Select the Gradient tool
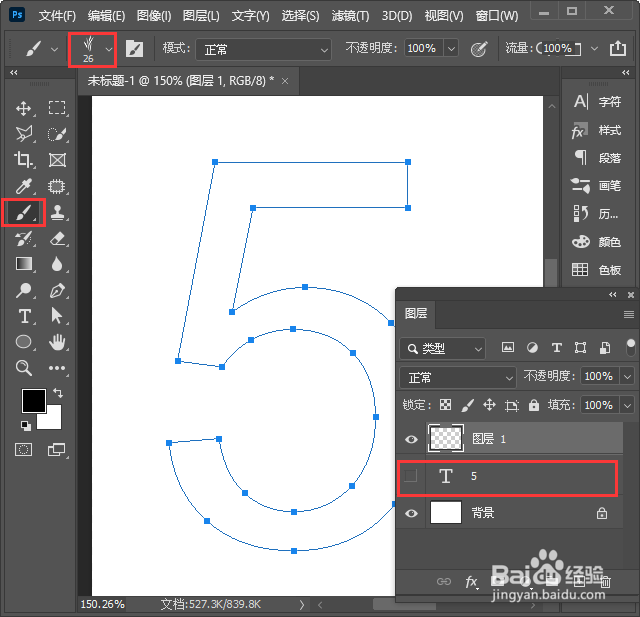This screenshot has width=640, height=617. click(23, 264)
